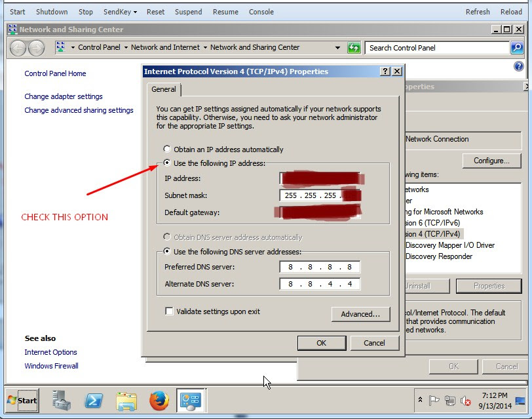Viewport: 532px width, 419px height.
Task: Select the TCP/IPv4 item in connection list
Action: click(x=434, y=234)
